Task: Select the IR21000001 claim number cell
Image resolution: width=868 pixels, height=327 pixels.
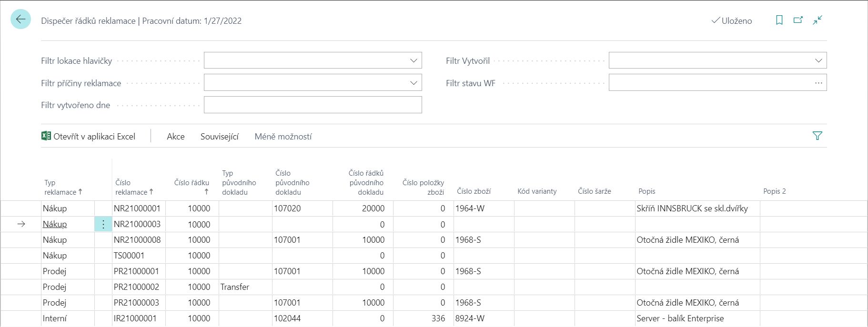Action: [x=135, y=318]
